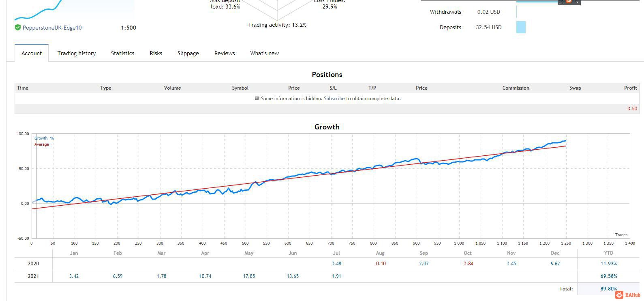Click the hidden information notice icon

click(x=257, y=99)
